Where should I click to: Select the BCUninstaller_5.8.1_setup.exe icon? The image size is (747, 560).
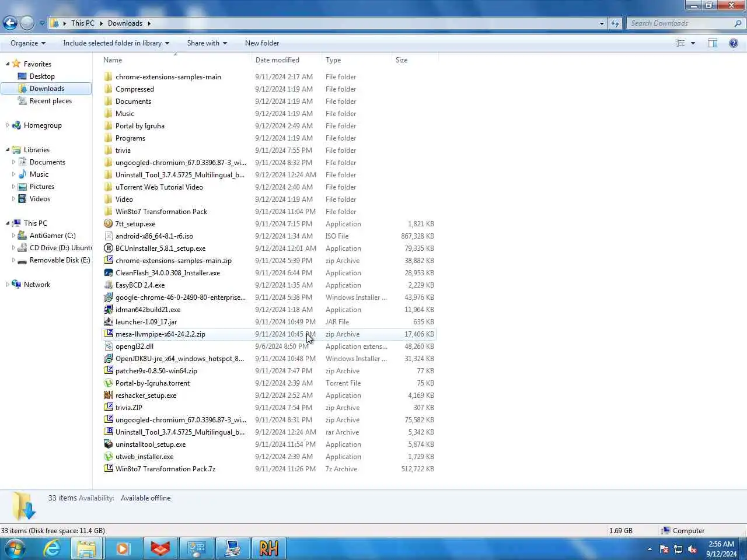coord(109,248)
